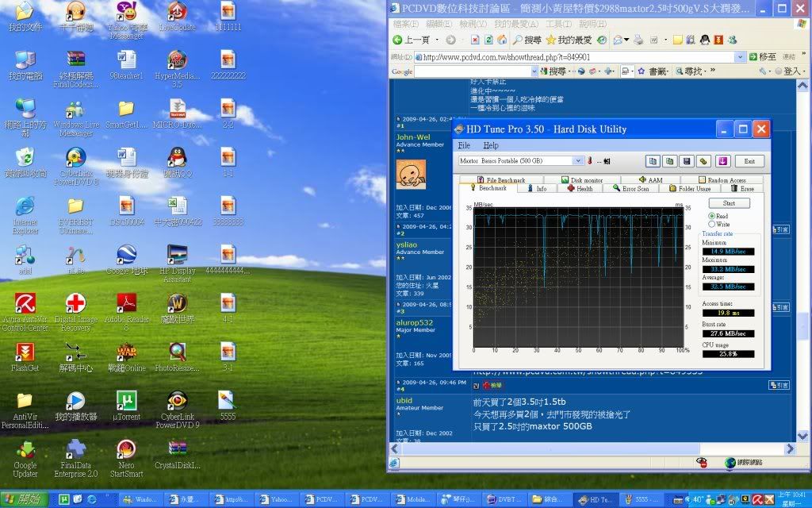Click the Mail envelope icon in IE toolbar
This screenshot has height=508, width=812.
618,40
